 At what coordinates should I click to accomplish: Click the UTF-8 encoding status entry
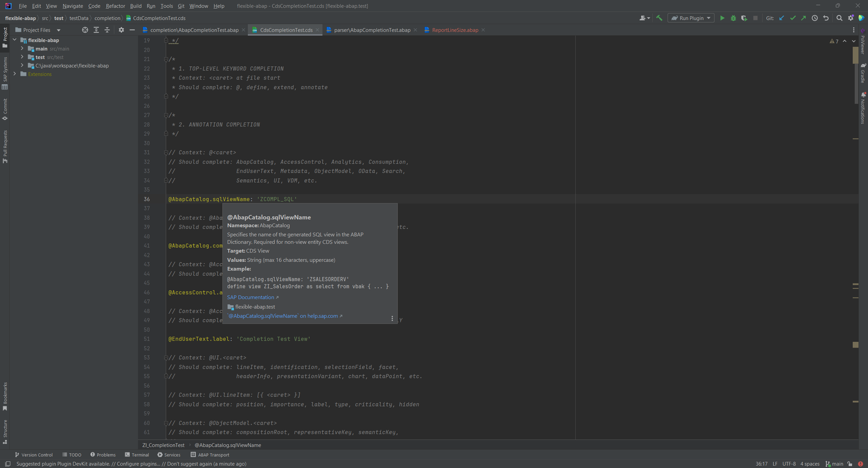tap(789, 464)
